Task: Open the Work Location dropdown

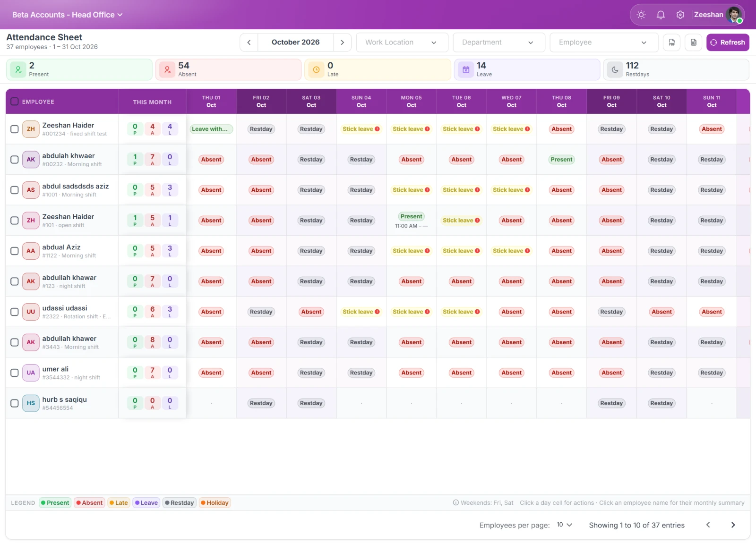Action: (402, 42)
